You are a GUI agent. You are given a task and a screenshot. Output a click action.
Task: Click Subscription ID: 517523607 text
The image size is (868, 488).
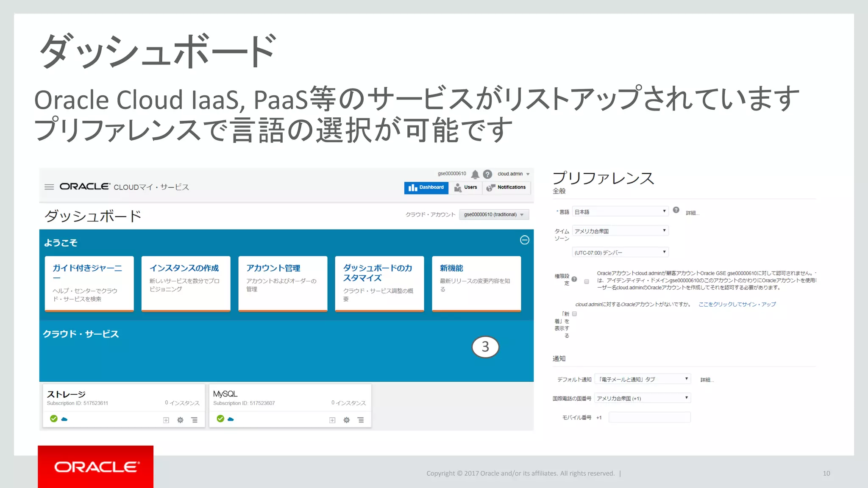click(x=244, y=403)
